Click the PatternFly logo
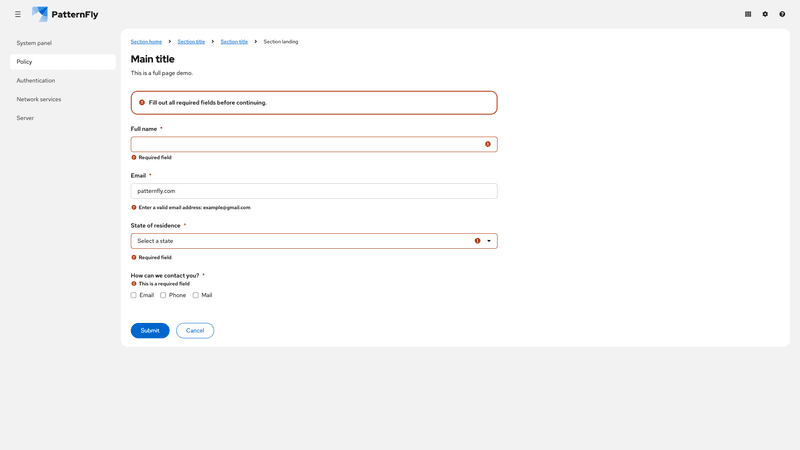This screenshot has height=450, width=800. [65, 14]
